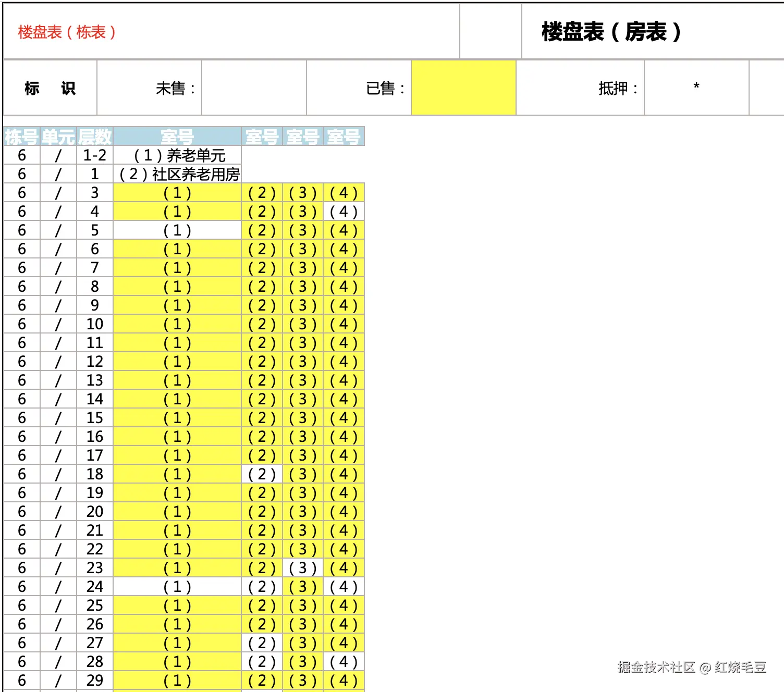Click the unsold （1）cell on floor 5

[x=177, y=230]
